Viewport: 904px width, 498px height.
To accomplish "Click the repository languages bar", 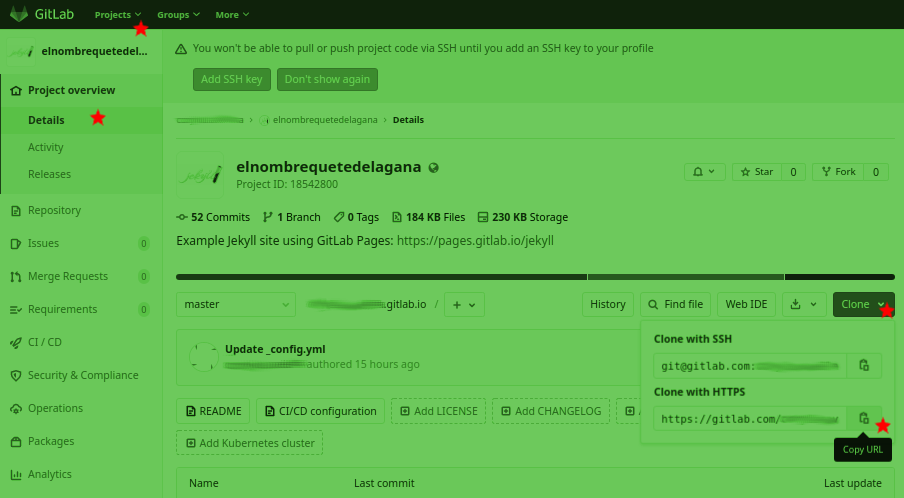I will (535, 277).
